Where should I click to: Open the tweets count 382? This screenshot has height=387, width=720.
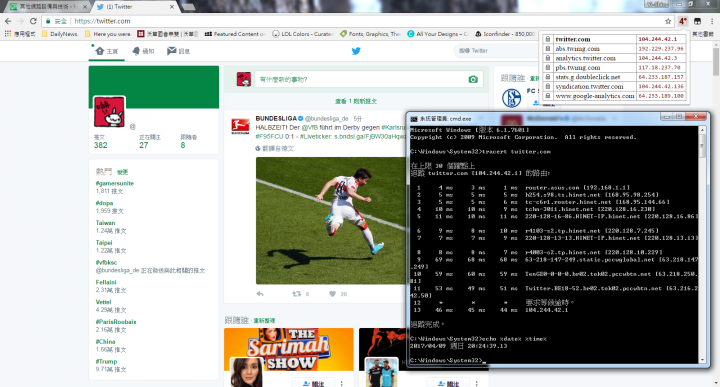click(x=101, y=142)
